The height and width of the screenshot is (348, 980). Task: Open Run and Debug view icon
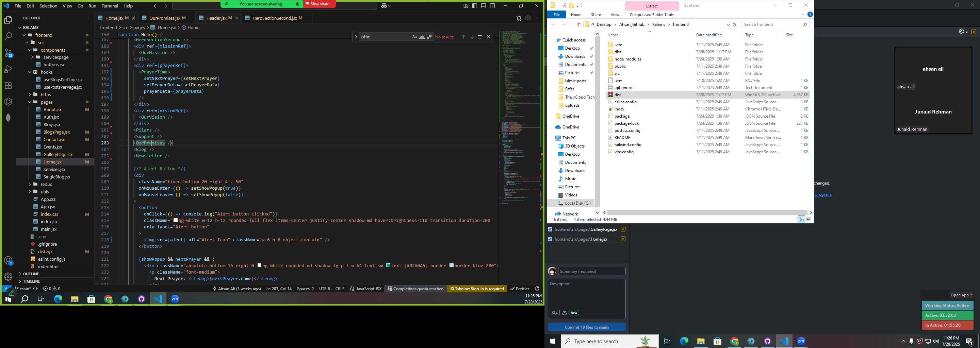click(8, 69)
